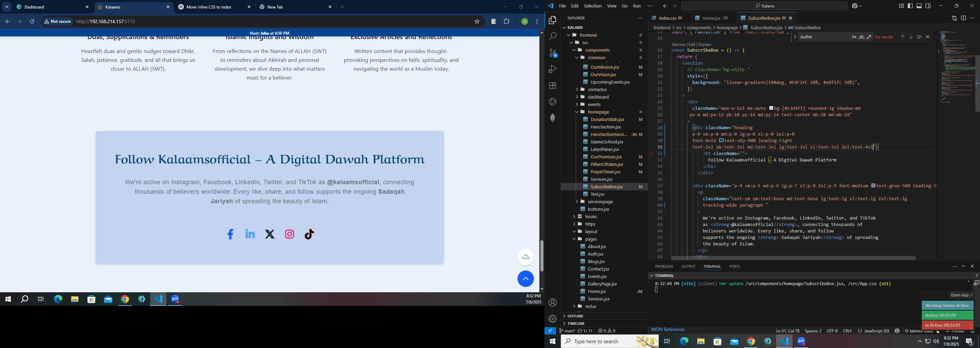
Task: Toggle the bottom panel visibility
Action: [919, 6]
